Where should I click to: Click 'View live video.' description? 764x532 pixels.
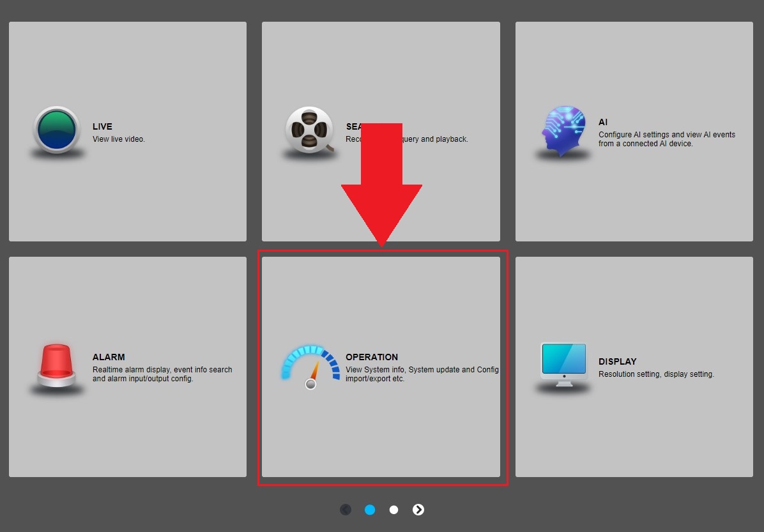(119, 139)
